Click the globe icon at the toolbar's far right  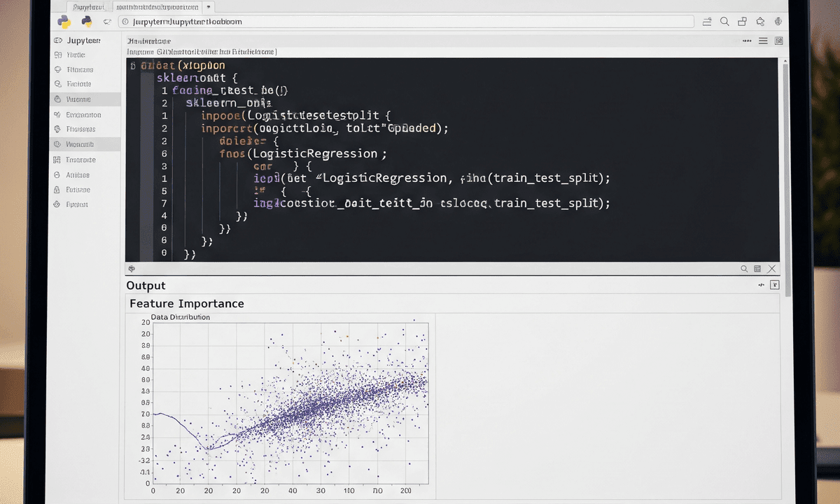coord(777,22)
